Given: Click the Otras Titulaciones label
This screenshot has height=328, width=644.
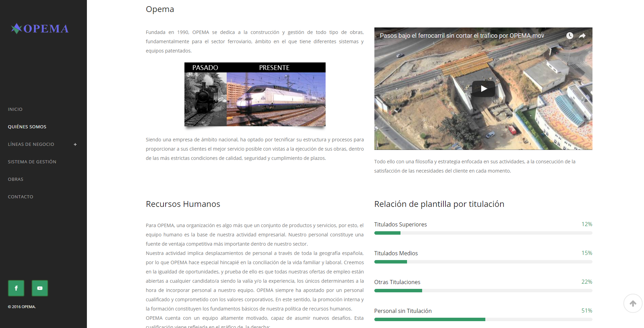Looking at the screenshot, I should click(397, 282).
